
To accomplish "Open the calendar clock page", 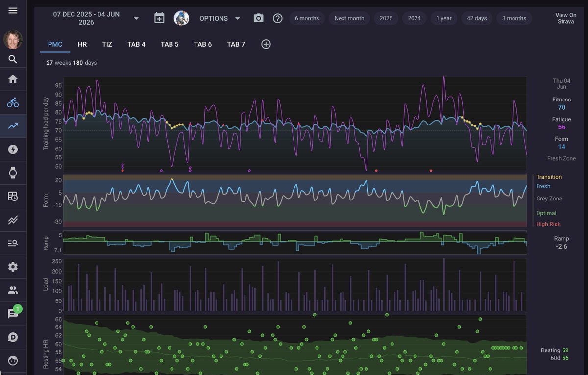I will [13, 197].
